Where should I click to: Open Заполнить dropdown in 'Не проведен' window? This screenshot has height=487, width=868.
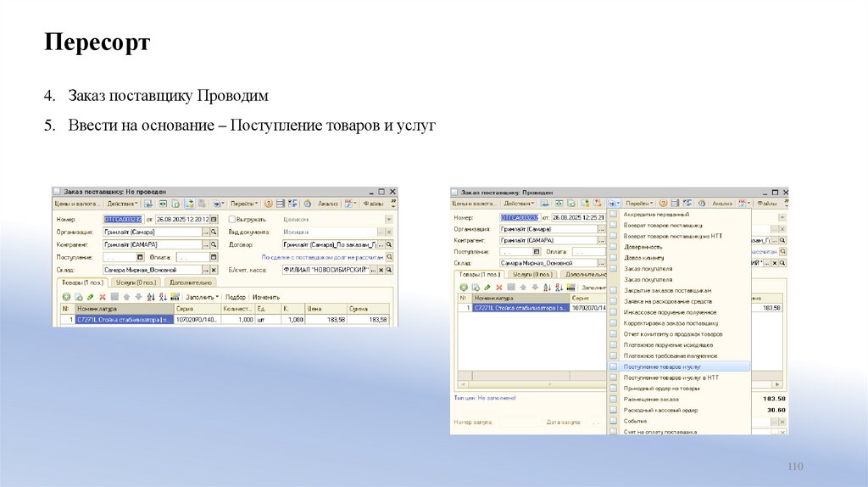(202, 297)
